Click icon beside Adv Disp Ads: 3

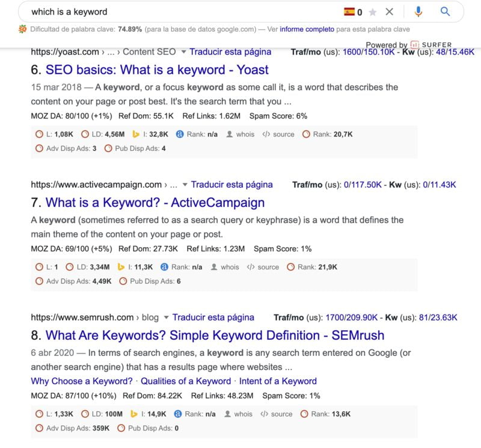39,149
